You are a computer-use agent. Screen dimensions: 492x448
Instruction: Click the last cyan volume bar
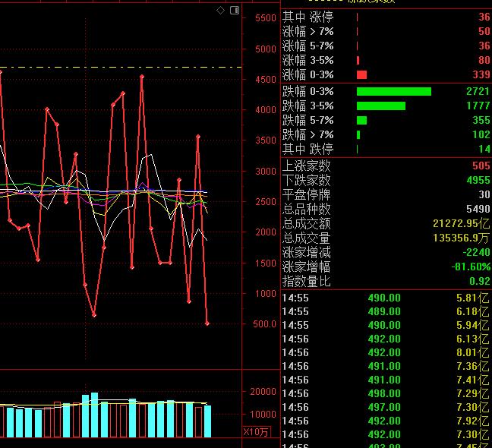(x=208, y=421)
